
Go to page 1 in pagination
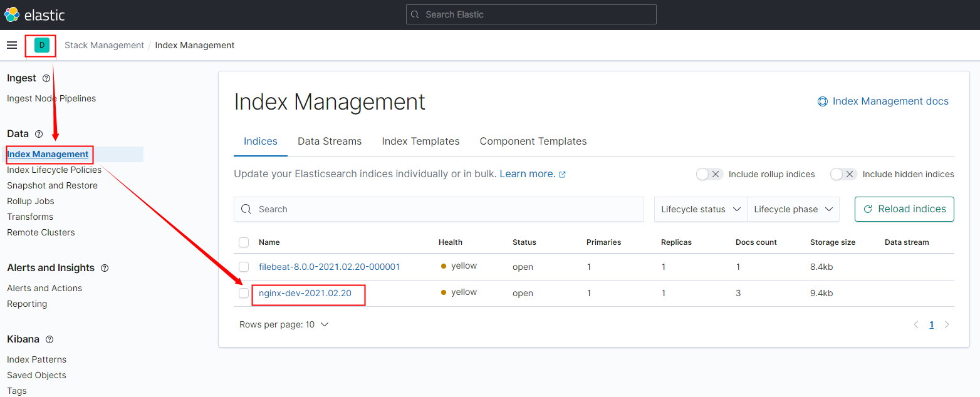click(931, 324)
